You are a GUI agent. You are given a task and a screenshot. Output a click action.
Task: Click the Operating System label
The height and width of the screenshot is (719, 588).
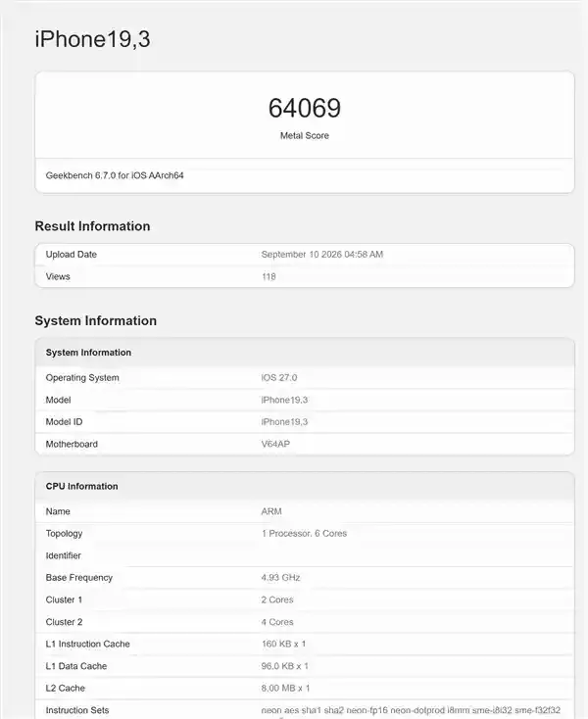[x=82, y=378]
